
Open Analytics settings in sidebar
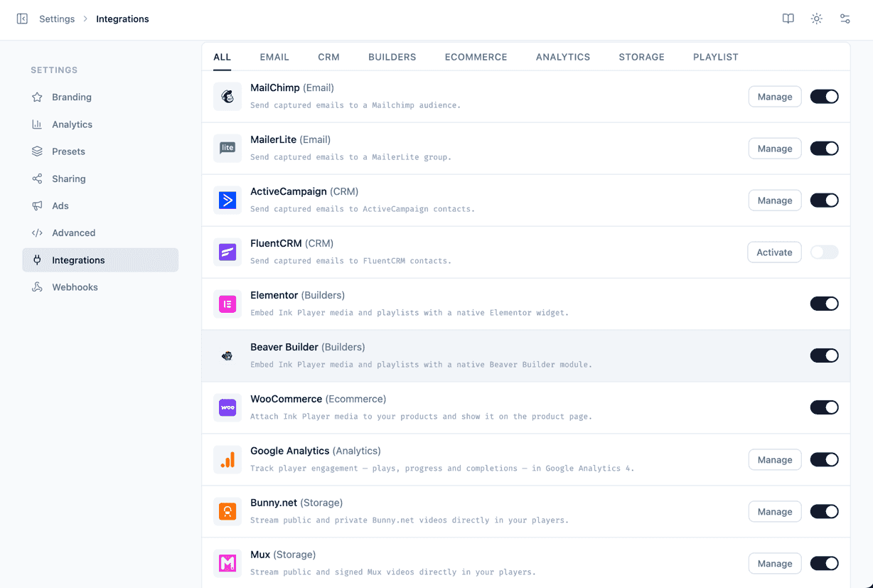(100, 124)
